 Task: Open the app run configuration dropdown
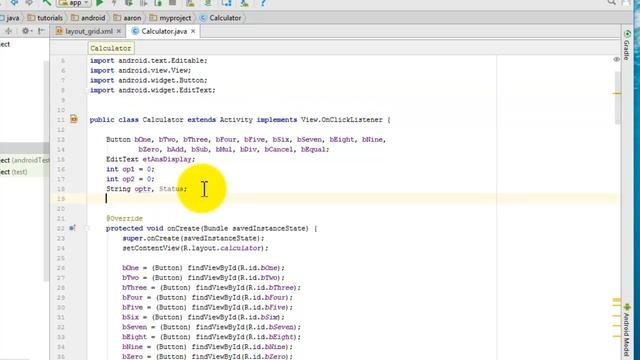pyautogui.click(x=73, y=3)
